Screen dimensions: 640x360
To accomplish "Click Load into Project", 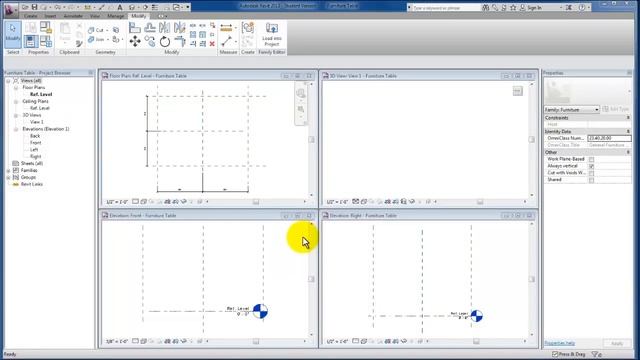I will pos(272,34).
